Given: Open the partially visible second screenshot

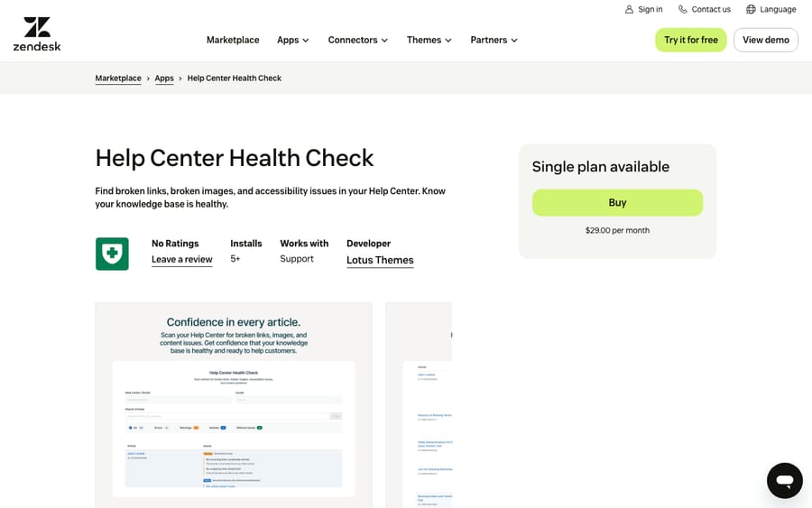Looking at the screenshot, I should point(419,405).
